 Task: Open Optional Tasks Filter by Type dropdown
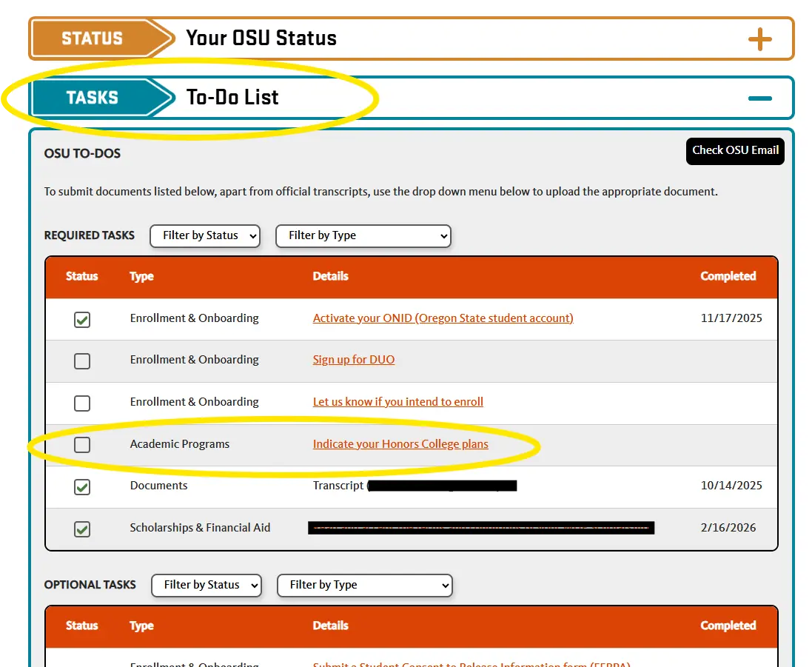[x=365, y=585]
